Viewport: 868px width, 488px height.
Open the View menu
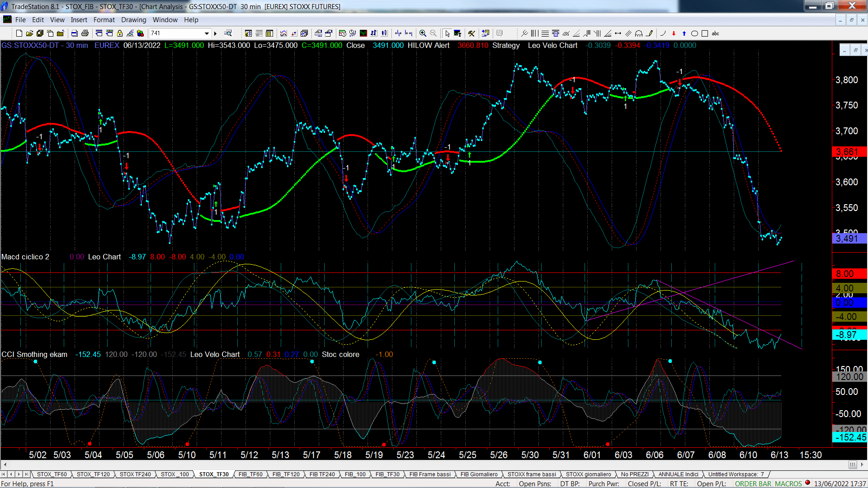[57, 20]
